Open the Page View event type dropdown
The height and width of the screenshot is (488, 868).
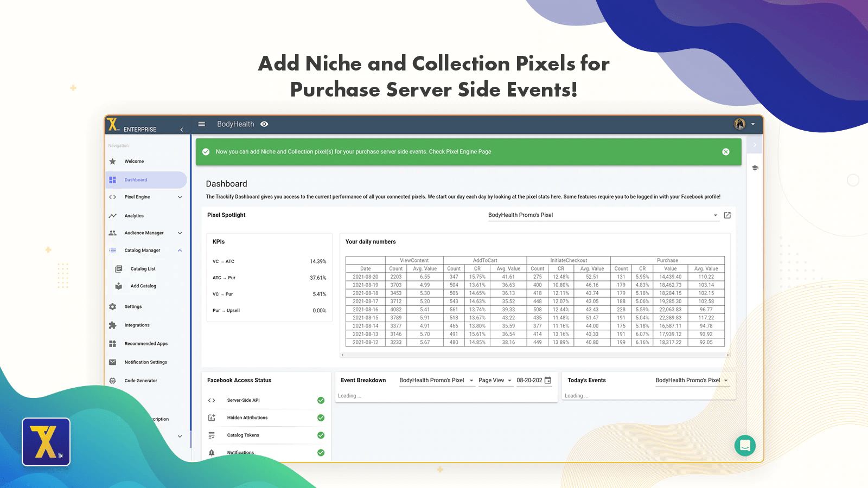pyautogui.click(x=495, y=381)
